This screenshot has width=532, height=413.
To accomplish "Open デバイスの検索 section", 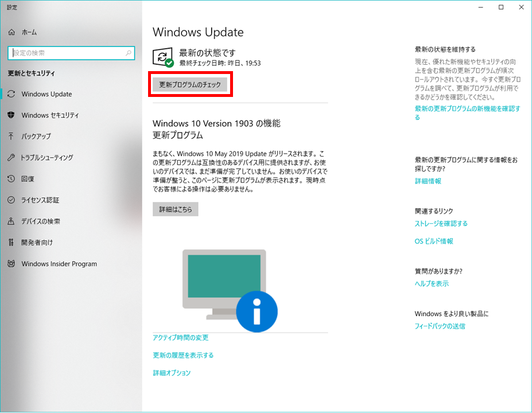I will pyautogui.click(x=40, y=221).
